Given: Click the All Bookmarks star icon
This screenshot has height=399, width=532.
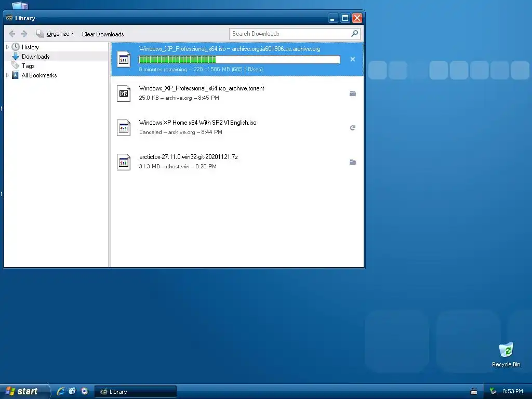Looking at the screenshot, I should [16, 75].
